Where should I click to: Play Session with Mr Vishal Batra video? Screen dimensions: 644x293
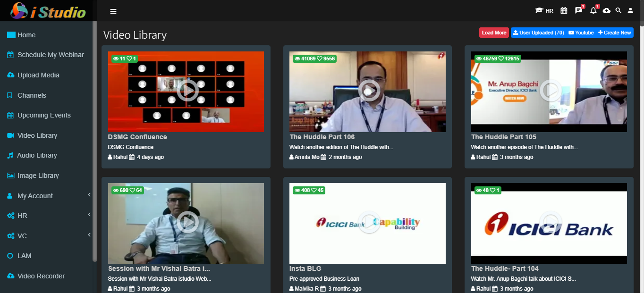(x=188, y=222)
